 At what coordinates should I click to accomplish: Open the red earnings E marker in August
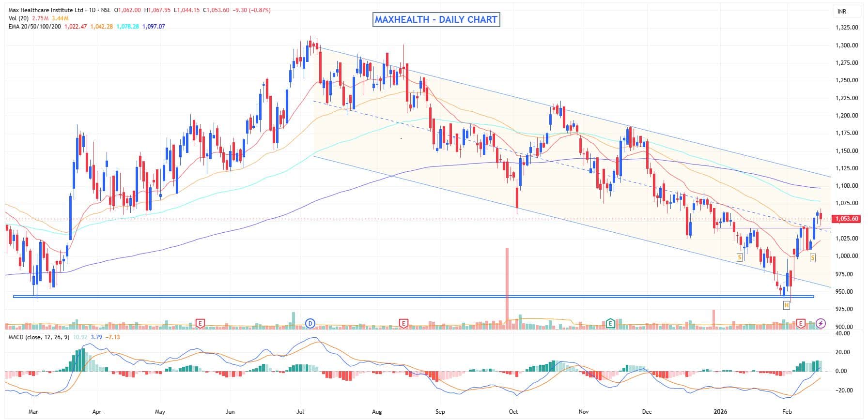403,323
